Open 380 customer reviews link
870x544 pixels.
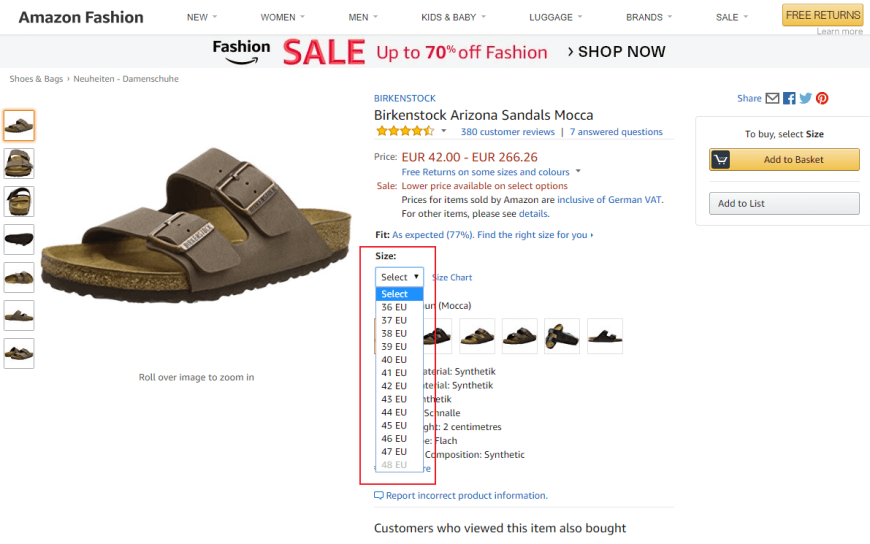coord(508,132)
